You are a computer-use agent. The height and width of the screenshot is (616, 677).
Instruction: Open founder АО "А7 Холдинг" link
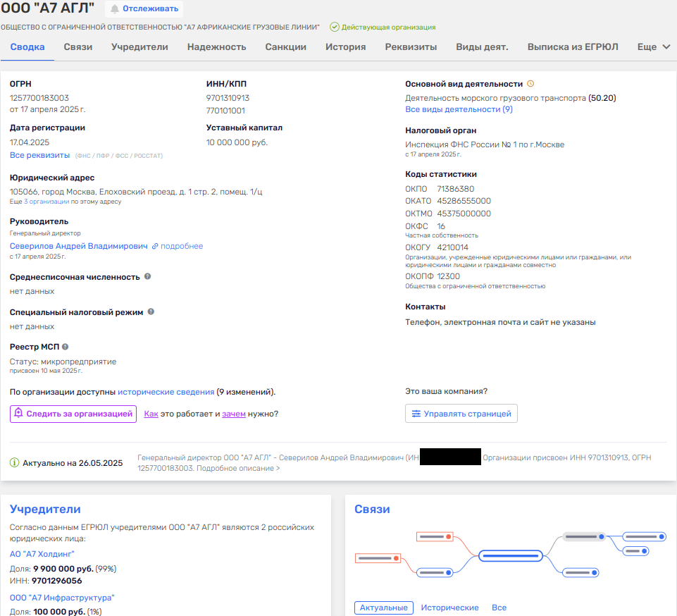click(42, 554)
